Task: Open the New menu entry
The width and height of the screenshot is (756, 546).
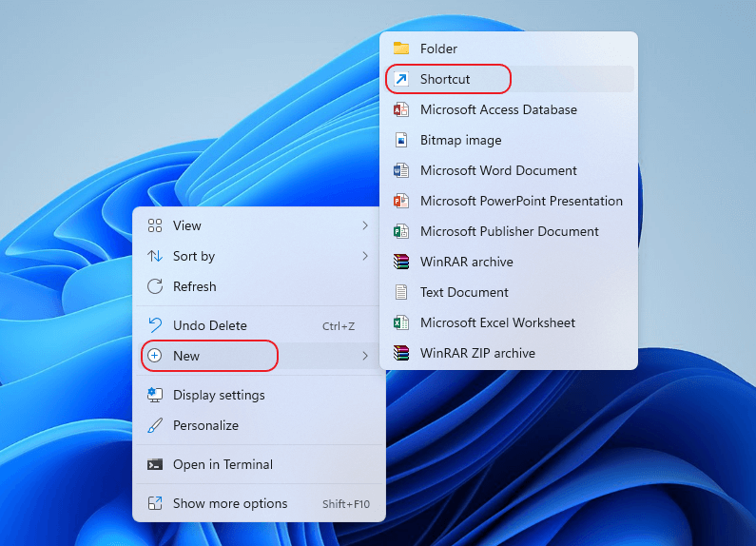Action: point(259,356)
